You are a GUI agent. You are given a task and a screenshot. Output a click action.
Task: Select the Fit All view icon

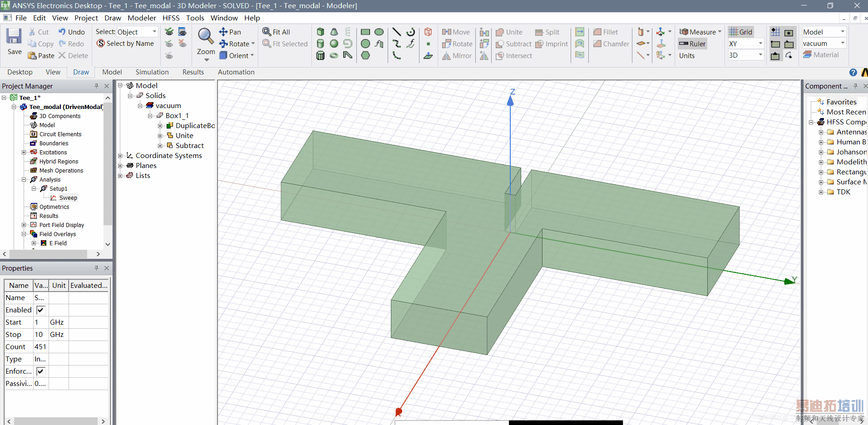coord(267,32)
